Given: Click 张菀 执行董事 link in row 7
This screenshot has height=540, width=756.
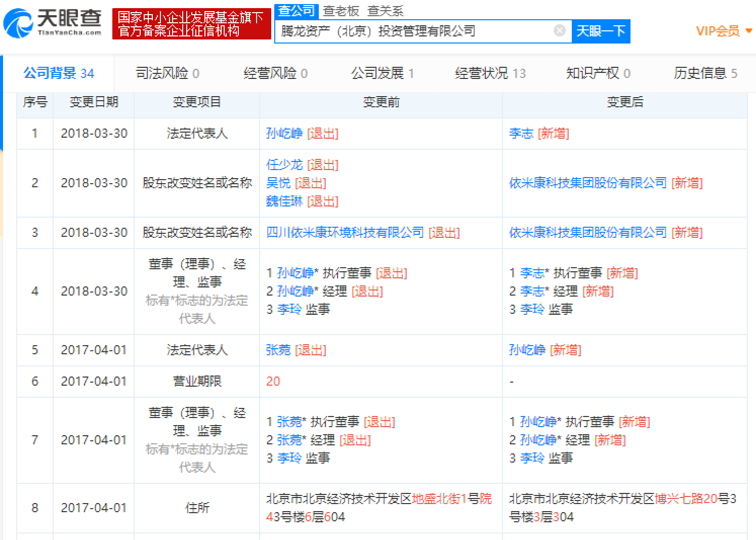Looking at the screenshot, I should tap(289, 422).
